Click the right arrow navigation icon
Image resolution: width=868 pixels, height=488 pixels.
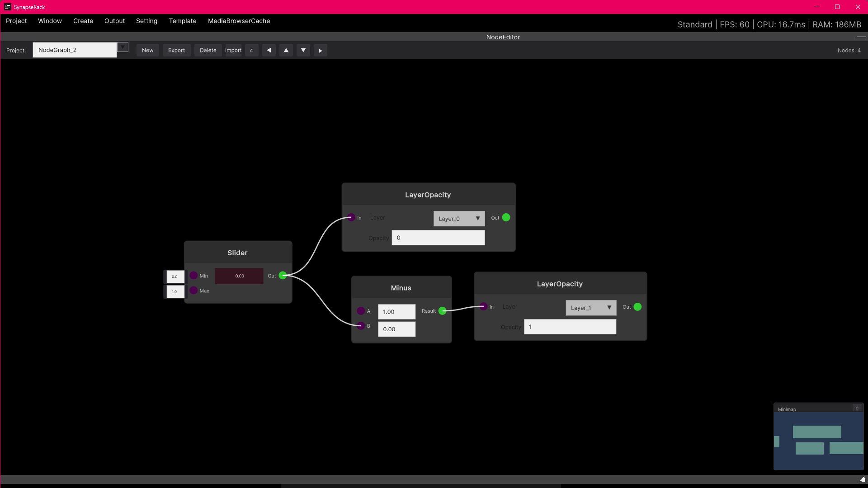click(321, 51)
